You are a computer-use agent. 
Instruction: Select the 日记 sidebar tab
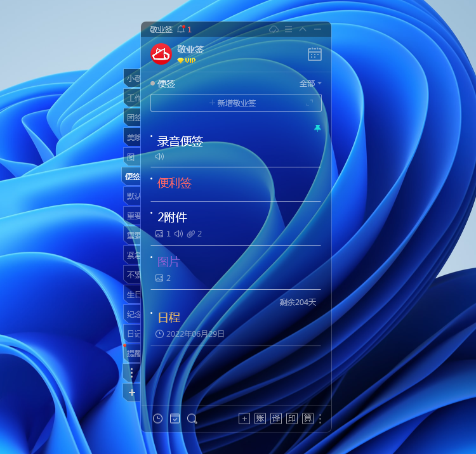click(133, 334)
